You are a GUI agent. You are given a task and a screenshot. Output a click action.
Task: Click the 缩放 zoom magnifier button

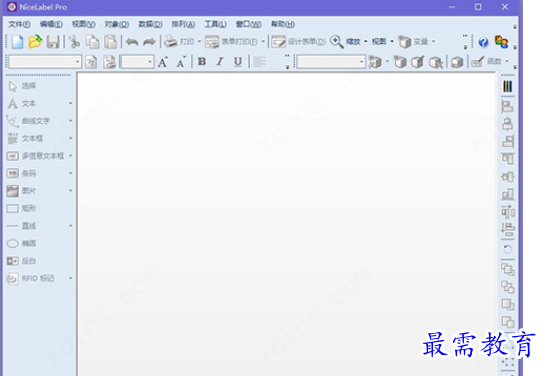click(346, 42)
